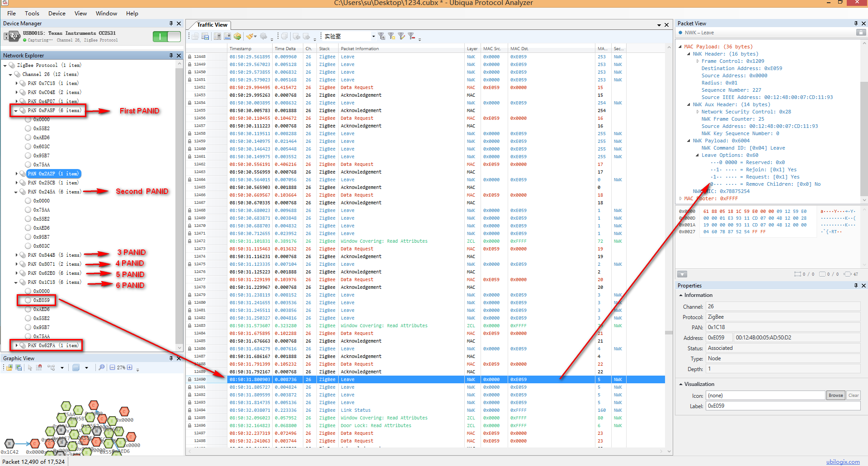This screenshot has height=466, width=868.
Task: Open the background shape dropdown in Graphic View
Action: click(x=86, y=368)
